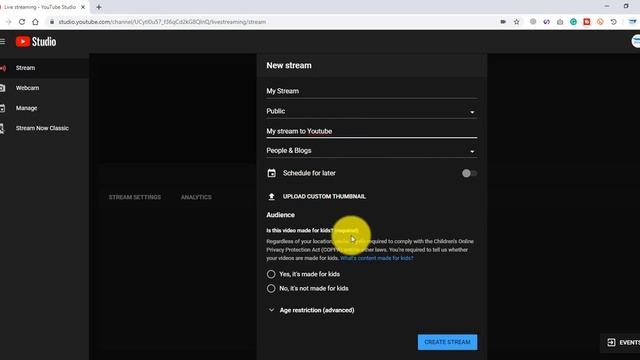The height and width of the screenshot is (360, 640).
Task: Open Manage in the sidebar
Action: 26,108
